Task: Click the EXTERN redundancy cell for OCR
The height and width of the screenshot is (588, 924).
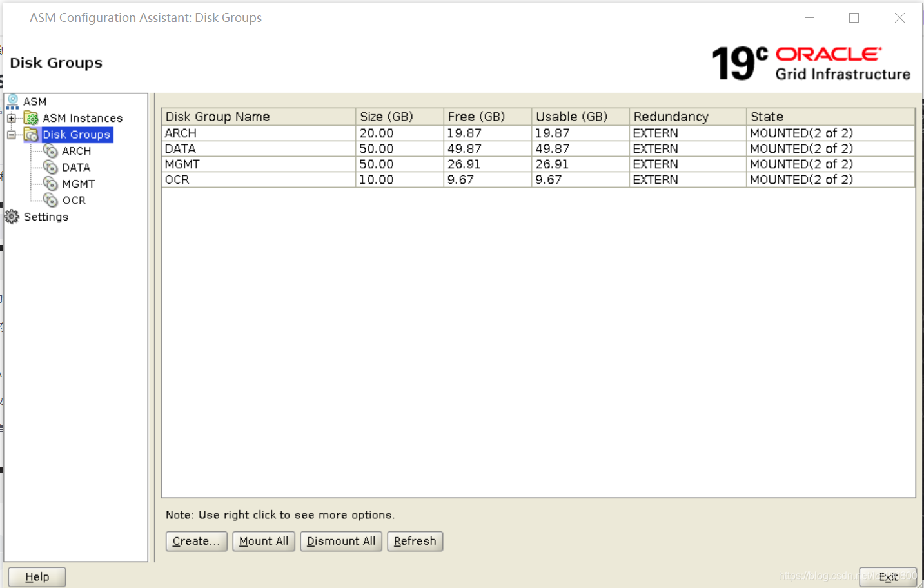Action: coord(688,179)
